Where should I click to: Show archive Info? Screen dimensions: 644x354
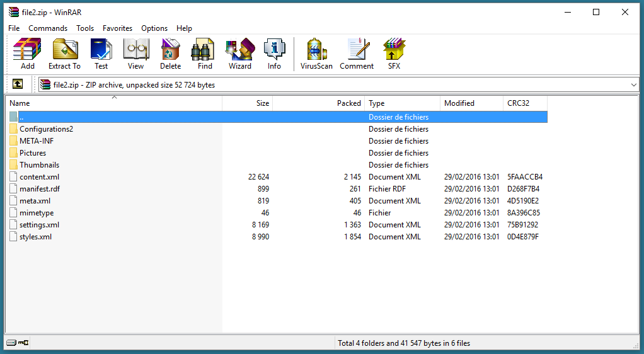pyautogui.click(x=274, y=54)
